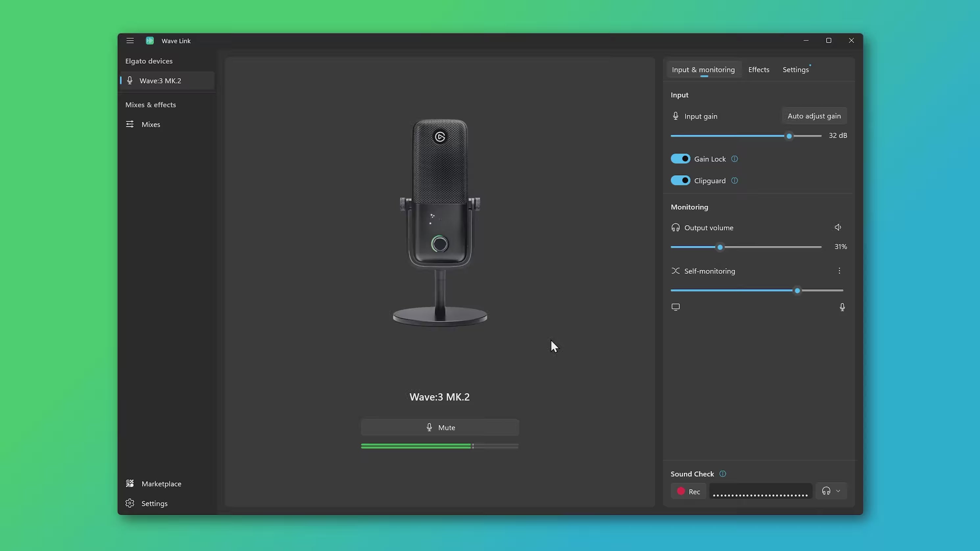Select the Wave:3 MK.2 device
The width and height of the screenshot is (980, 551).
pyautogui.click(x=167, y=81)
